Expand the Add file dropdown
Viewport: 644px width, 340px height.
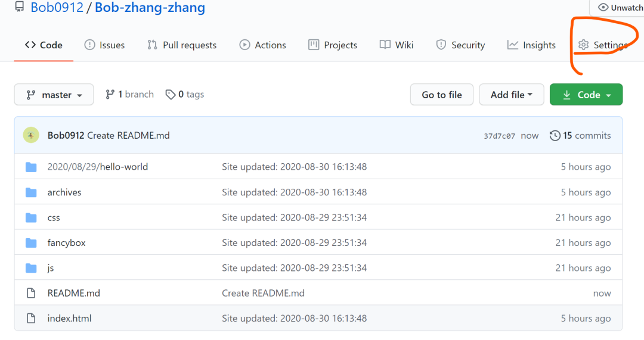(512, 95)
